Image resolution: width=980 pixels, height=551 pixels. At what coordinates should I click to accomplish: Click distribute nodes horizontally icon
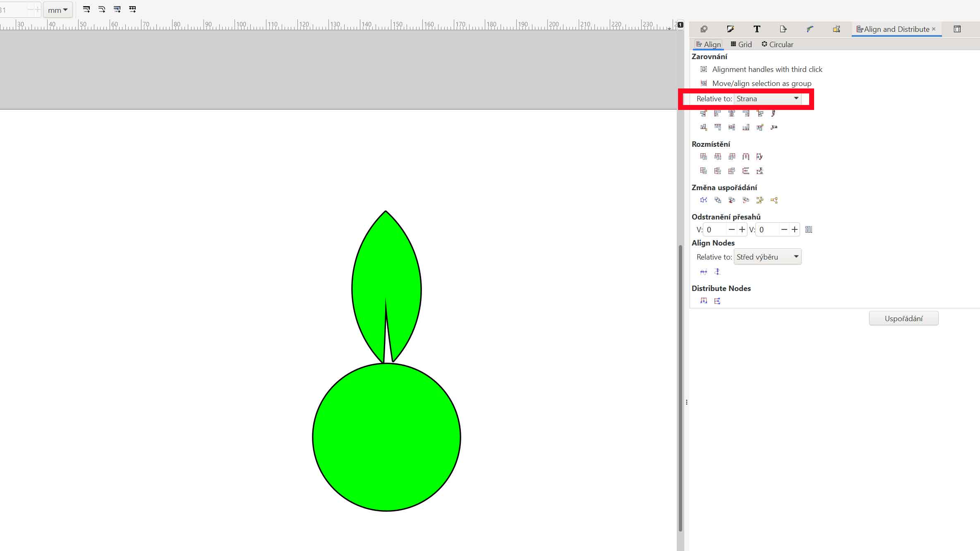[704, 301]
